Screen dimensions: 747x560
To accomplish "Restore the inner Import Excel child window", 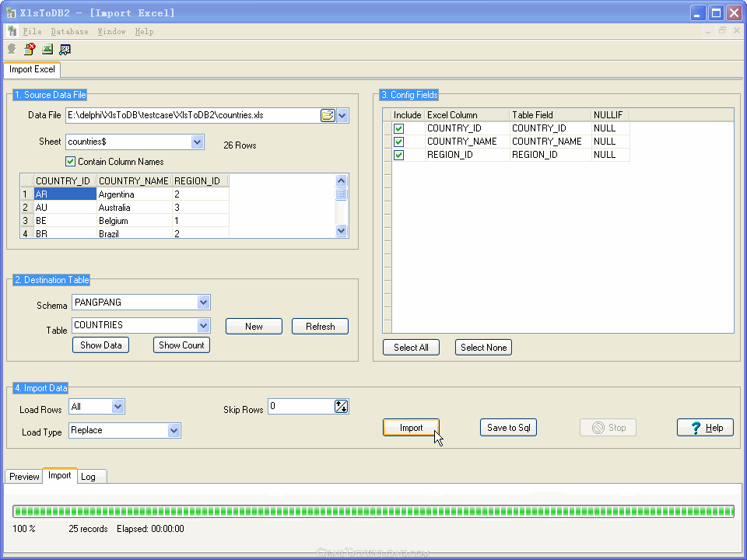I will click(x=722, y=31).
